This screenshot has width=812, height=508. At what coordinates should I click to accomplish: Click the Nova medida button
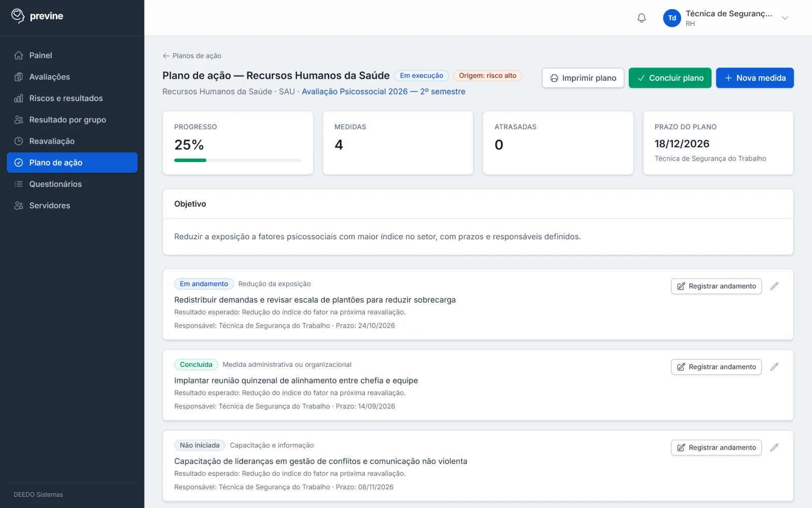tap(755, 78)
